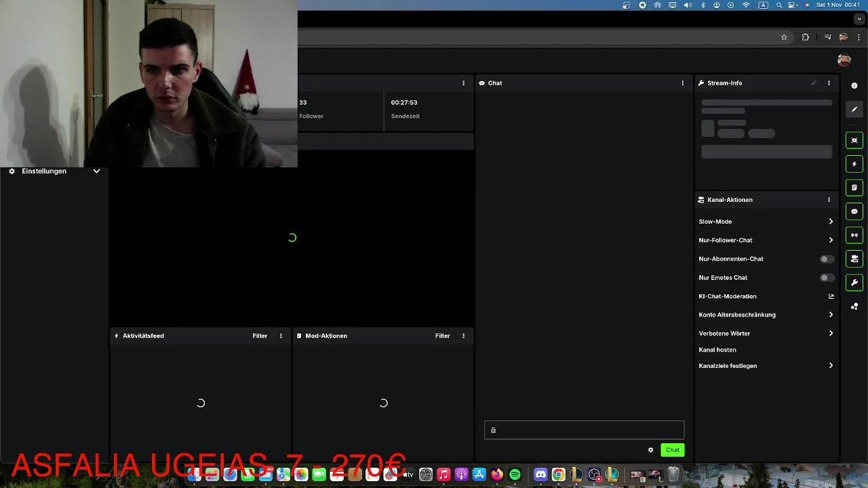Image resolution: width=868 pixels, height=488 pixels.
Task: Open Chrome from the dock
Action: click(x=558, y=474)
